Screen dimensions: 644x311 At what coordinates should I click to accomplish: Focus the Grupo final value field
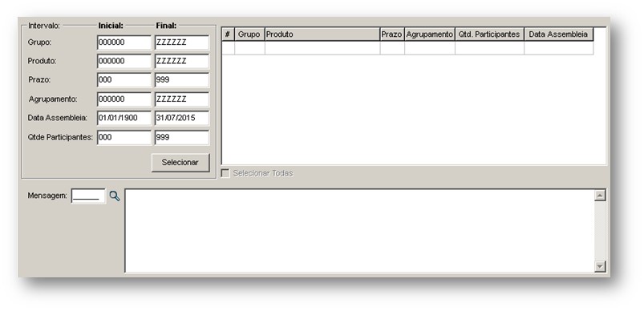182,42
